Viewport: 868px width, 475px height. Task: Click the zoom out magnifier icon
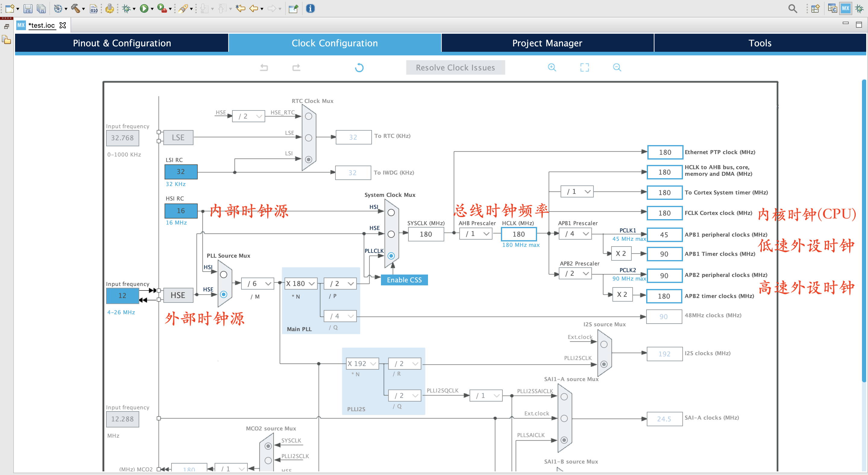pos(616,67)
